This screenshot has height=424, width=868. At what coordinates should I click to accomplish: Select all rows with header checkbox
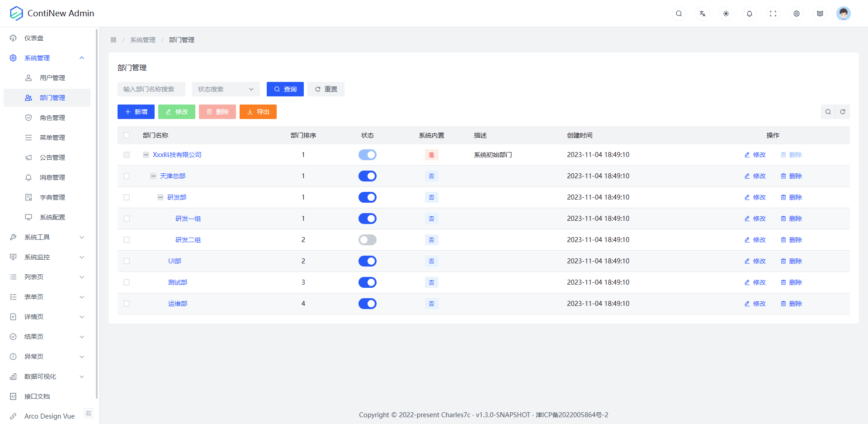(x=127, y=135)
